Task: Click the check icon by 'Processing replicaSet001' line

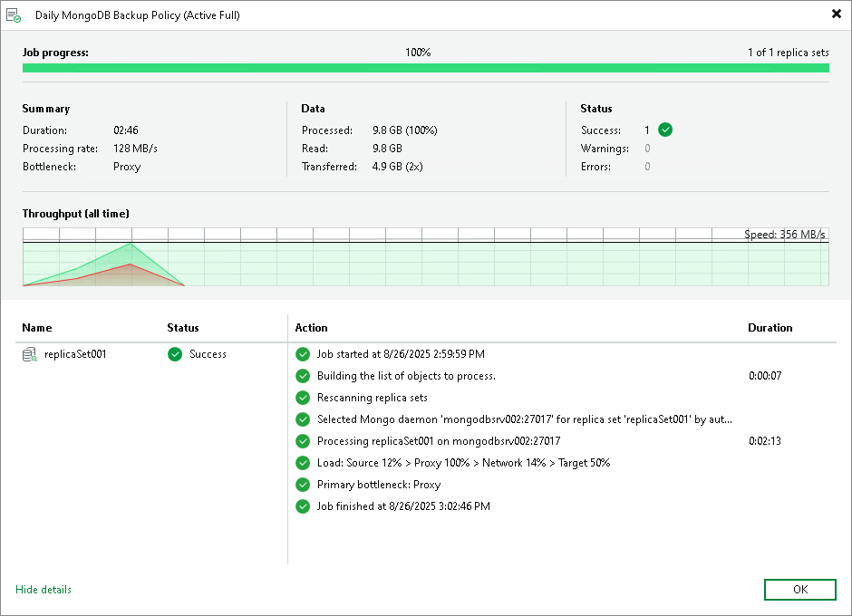Action: (303, 441)
